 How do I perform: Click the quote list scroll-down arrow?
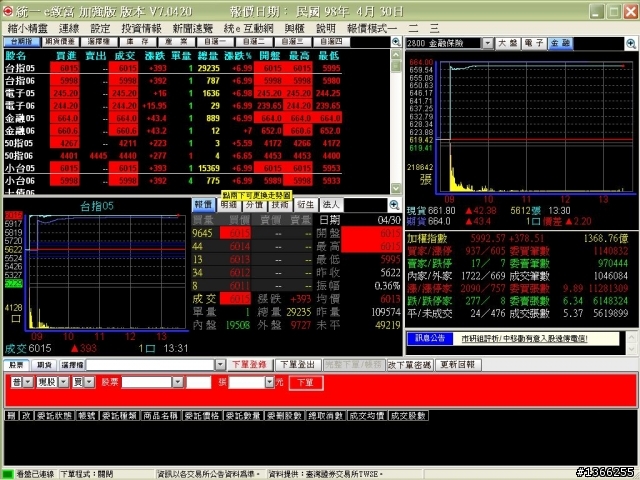396,188
